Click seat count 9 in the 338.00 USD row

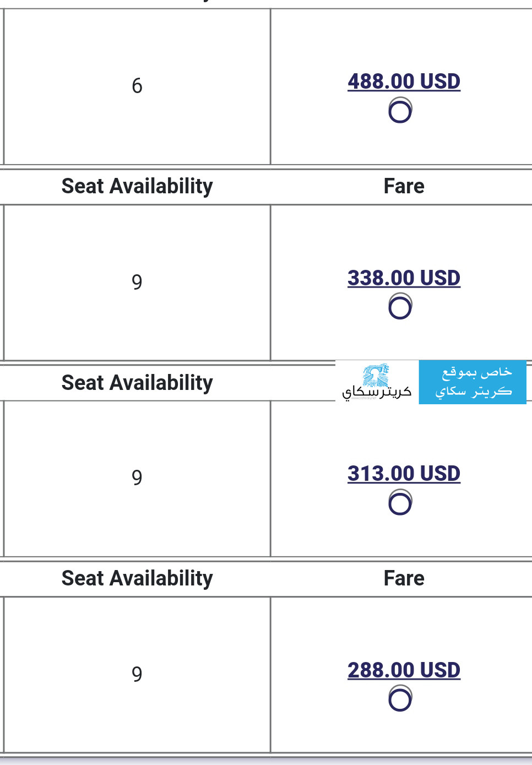coord(137,282)
